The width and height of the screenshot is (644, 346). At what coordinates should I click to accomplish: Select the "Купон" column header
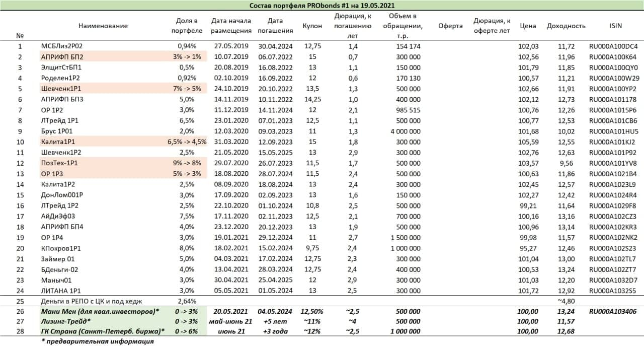click(312, 26)
